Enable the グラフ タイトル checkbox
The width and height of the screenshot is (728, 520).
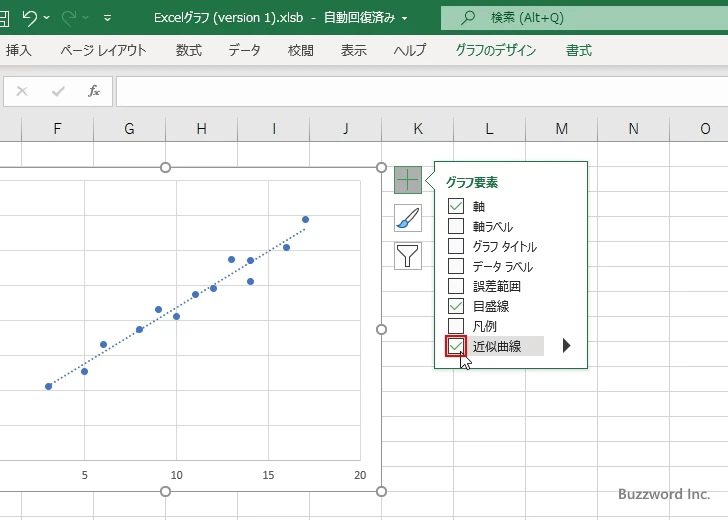[x=456, y=246]
